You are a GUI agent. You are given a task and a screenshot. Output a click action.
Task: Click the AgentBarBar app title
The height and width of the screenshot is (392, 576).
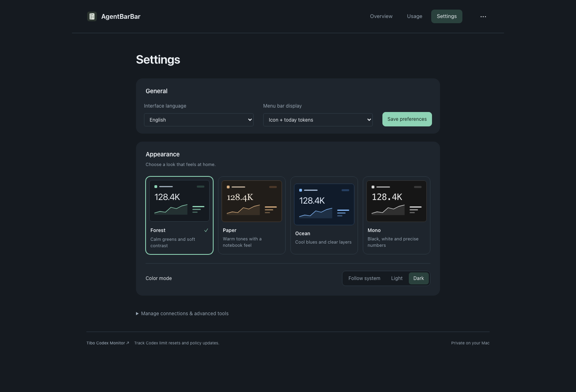click(x=121, y=16)
